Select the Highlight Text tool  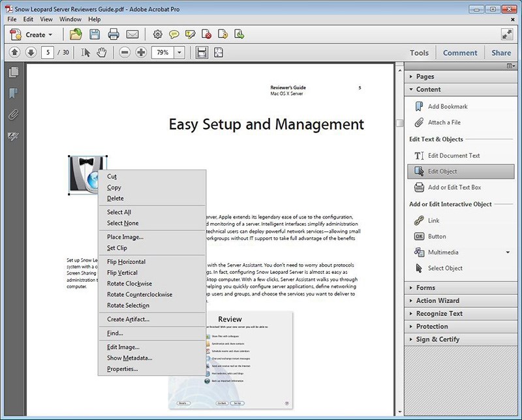pos(190,35)
